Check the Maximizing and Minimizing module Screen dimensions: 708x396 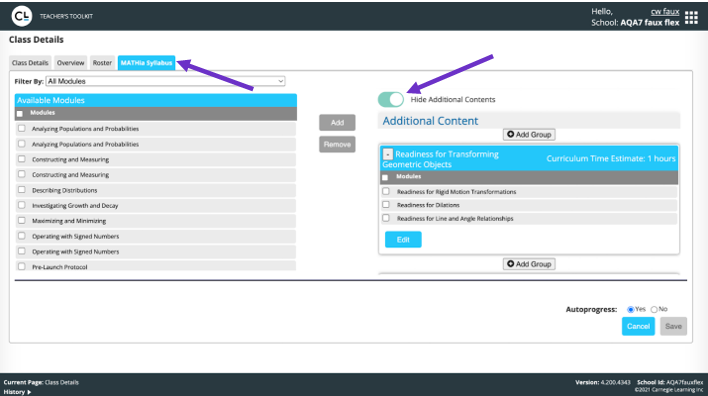pyautogui.click(x=22, y=221)
